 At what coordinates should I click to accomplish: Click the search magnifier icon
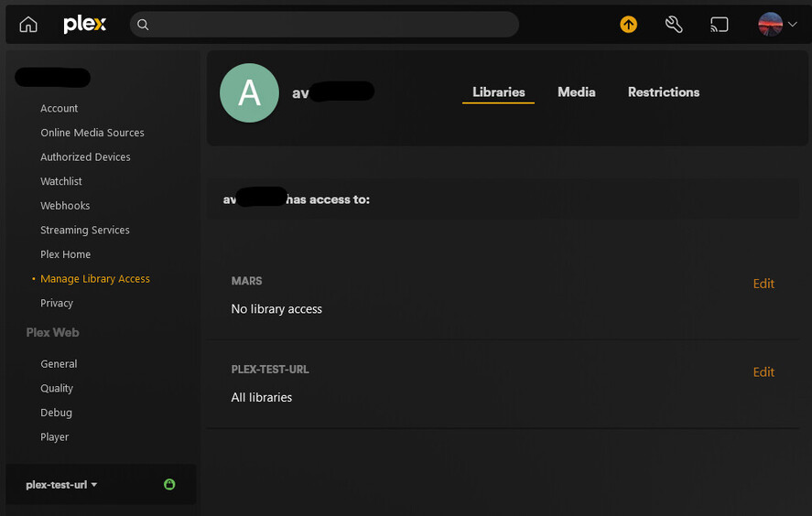[x=143, y=25]
